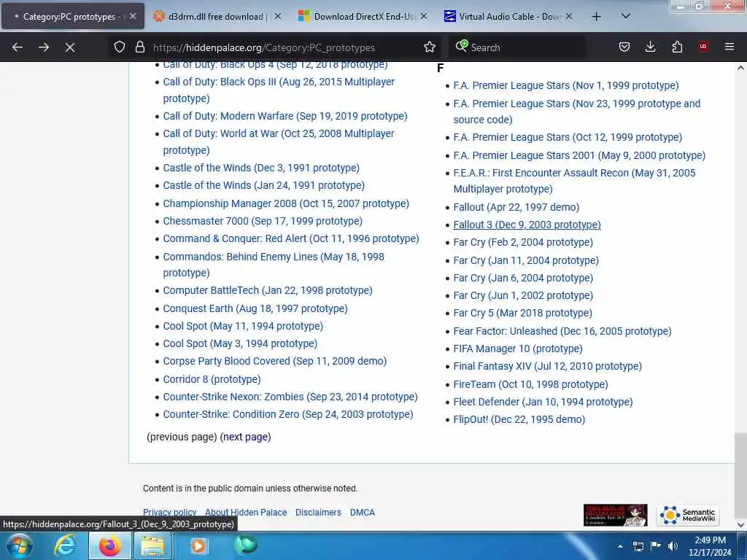Go to the next page link

coord(246,437)
